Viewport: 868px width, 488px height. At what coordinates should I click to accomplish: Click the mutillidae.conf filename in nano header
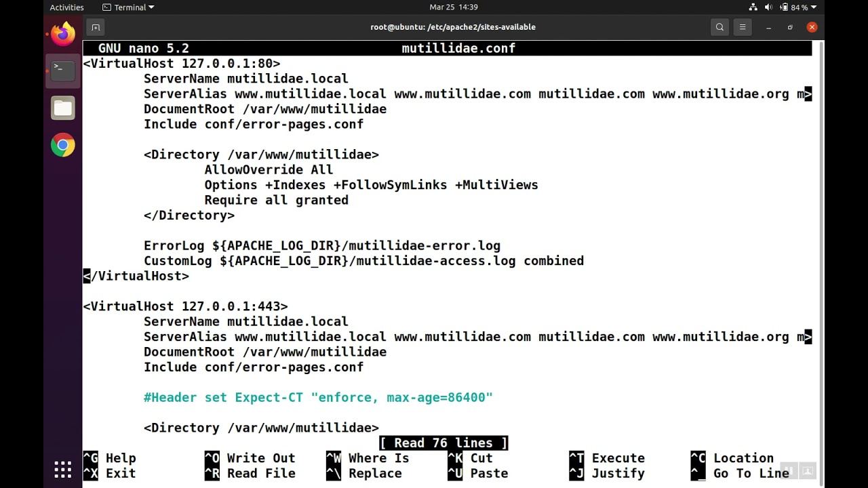click(x=458, y=48)
